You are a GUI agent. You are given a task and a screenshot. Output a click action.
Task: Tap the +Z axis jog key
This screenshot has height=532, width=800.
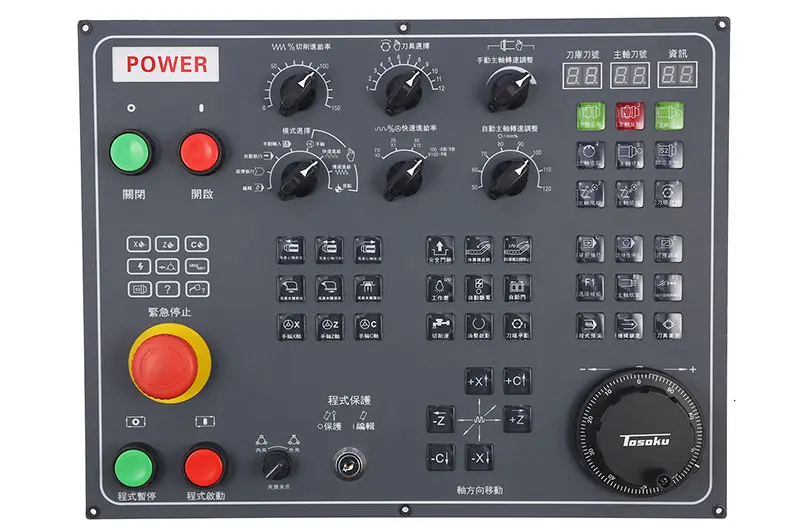tap(517, 419)
